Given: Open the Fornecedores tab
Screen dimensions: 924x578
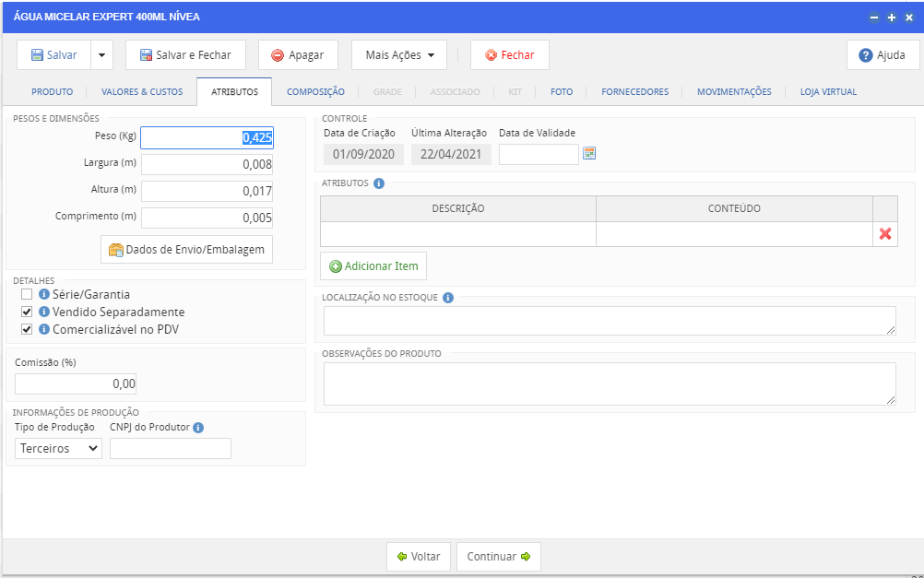Looking at the screenshot, I should (x=635, y=92).
